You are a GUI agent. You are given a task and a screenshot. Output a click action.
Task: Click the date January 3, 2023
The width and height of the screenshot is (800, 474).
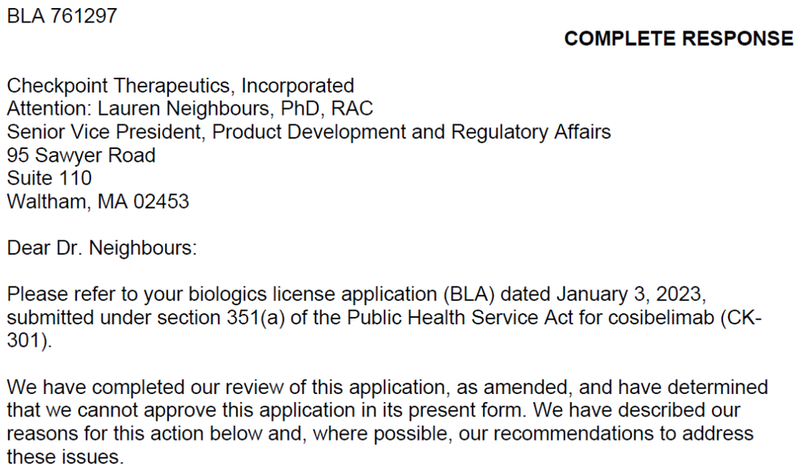[x=631, y=294]
